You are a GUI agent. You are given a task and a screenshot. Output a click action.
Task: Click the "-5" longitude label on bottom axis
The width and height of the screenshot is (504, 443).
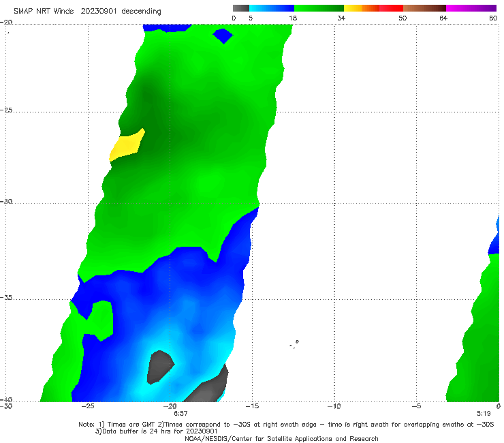pyautogui.click(x=416, y=406)
